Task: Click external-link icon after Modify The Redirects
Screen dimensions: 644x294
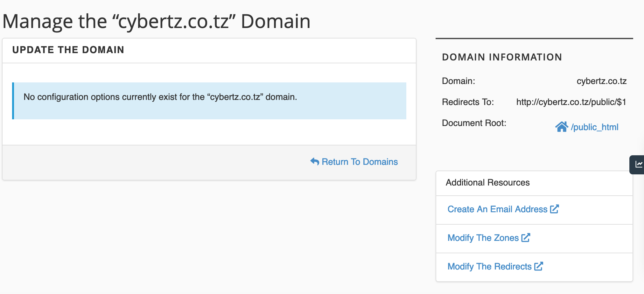Action: point(539,266)
